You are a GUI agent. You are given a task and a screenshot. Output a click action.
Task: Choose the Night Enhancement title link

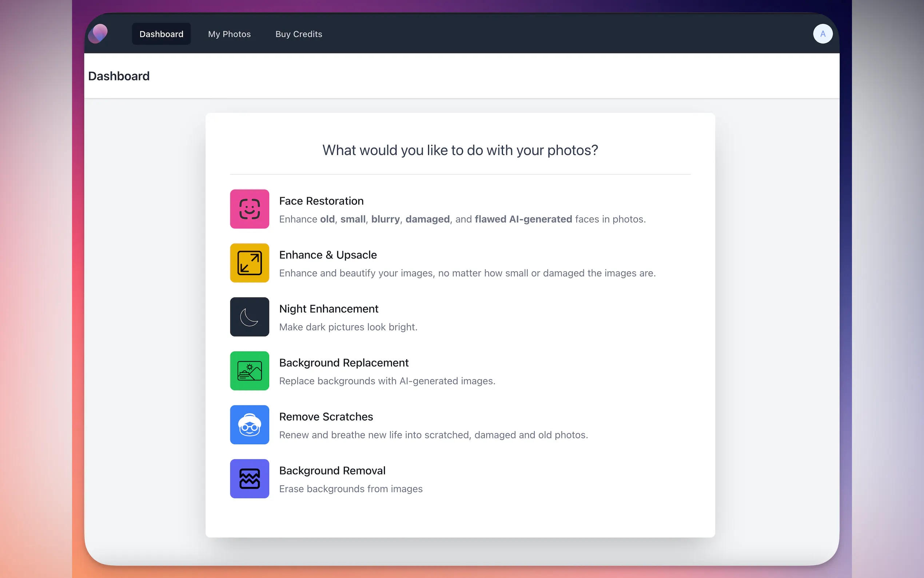click(x=328, y=309)
